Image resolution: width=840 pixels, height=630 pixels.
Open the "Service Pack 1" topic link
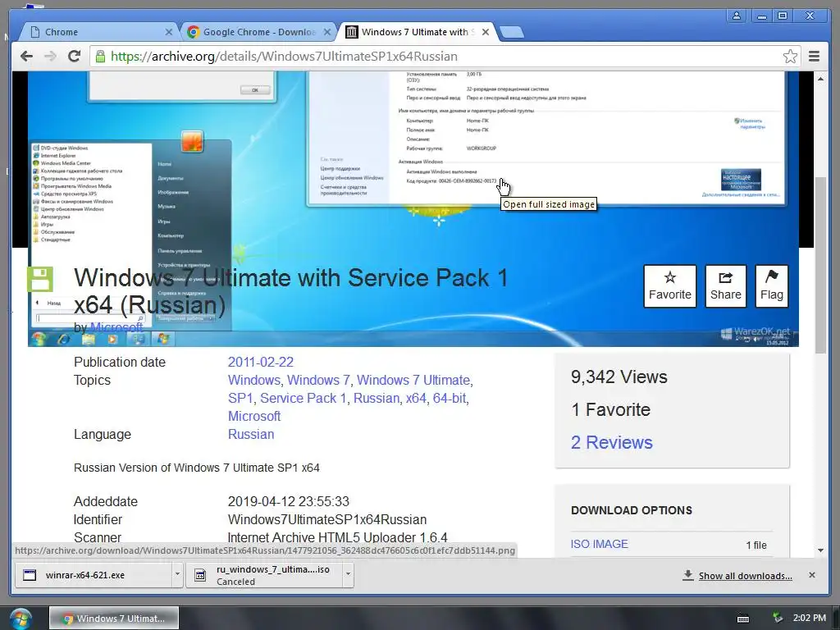pyautogui.click(x=304, y=398)
